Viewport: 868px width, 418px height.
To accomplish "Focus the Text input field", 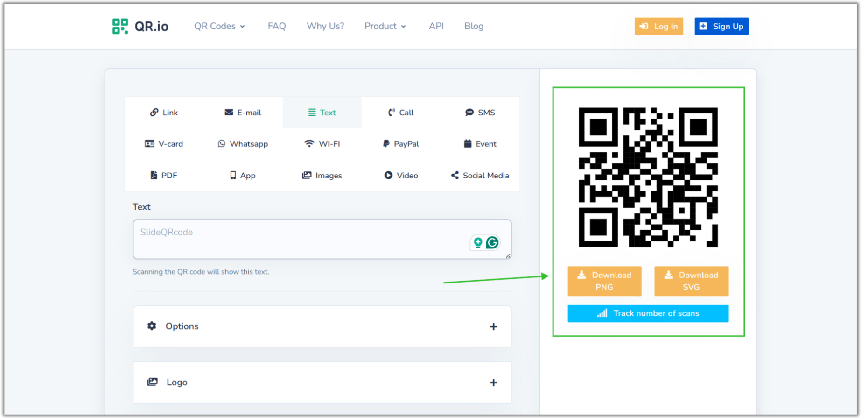I will [x=322, y=239].
